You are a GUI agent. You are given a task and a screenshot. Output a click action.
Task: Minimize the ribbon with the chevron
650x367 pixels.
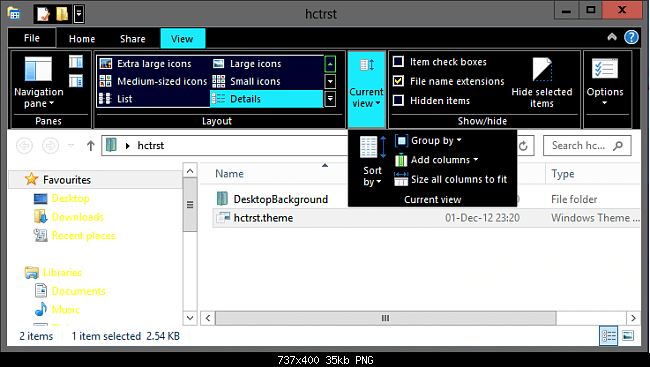(x=612, y=37)
